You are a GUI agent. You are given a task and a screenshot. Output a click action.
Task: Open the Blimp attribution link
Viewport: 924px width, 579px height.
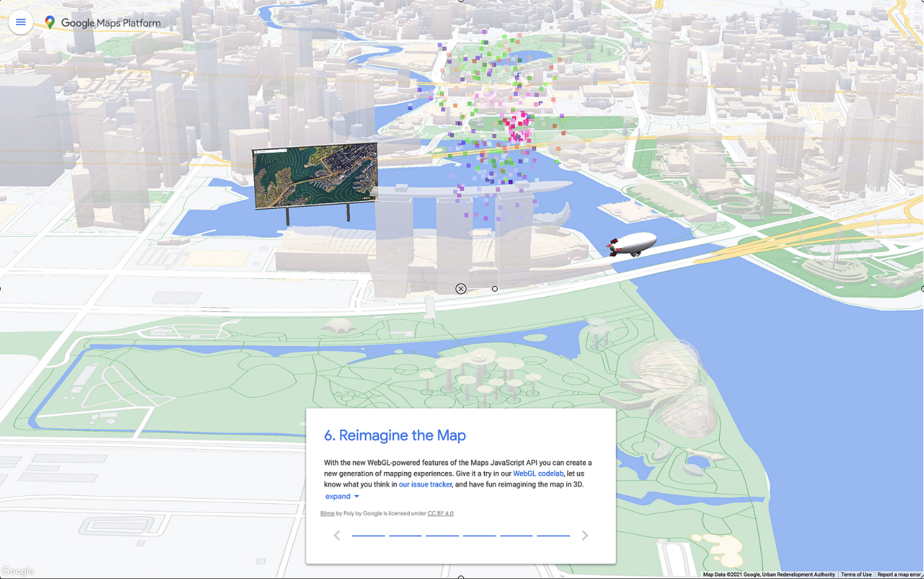coord(327,513)
